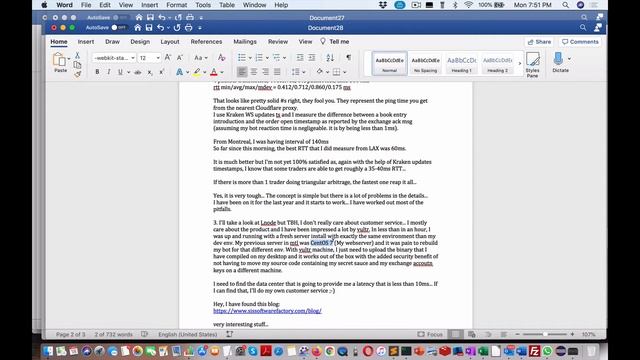Click Tell me search field
Image resolution: width=640 pixels, height=360 pixels.
click(335, 42)
